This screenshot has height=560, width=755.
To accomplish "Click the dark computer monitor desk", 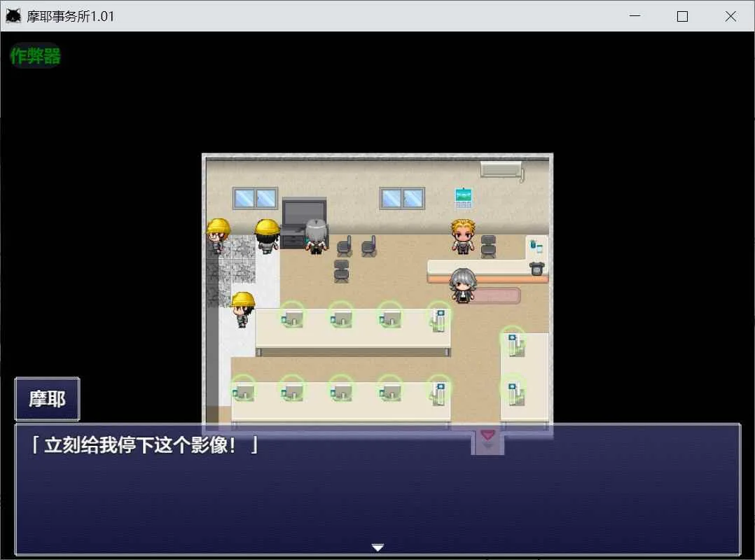I will pyautogui.click(x=303, y=223).
